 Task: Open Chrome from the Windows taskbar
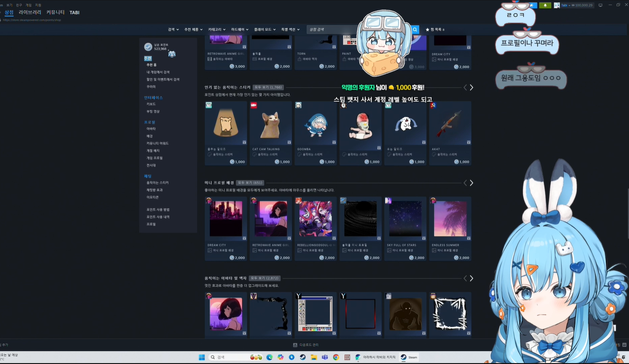[336, 357]
